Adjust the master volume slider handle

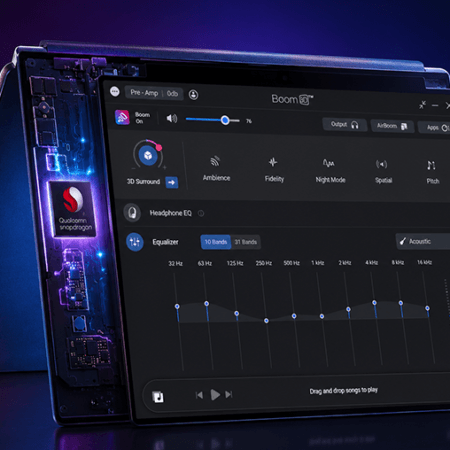click(x=225, y=120)
